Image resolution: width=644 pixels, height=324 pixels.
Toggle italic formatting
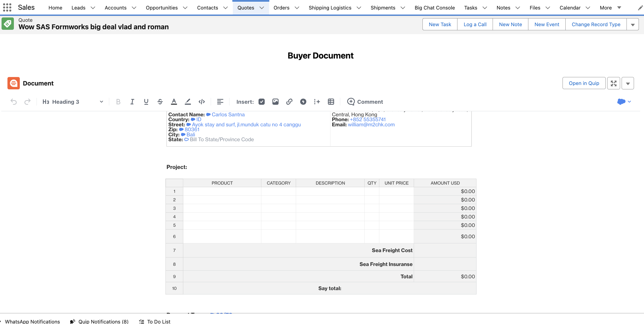click(x=132, y=102)
